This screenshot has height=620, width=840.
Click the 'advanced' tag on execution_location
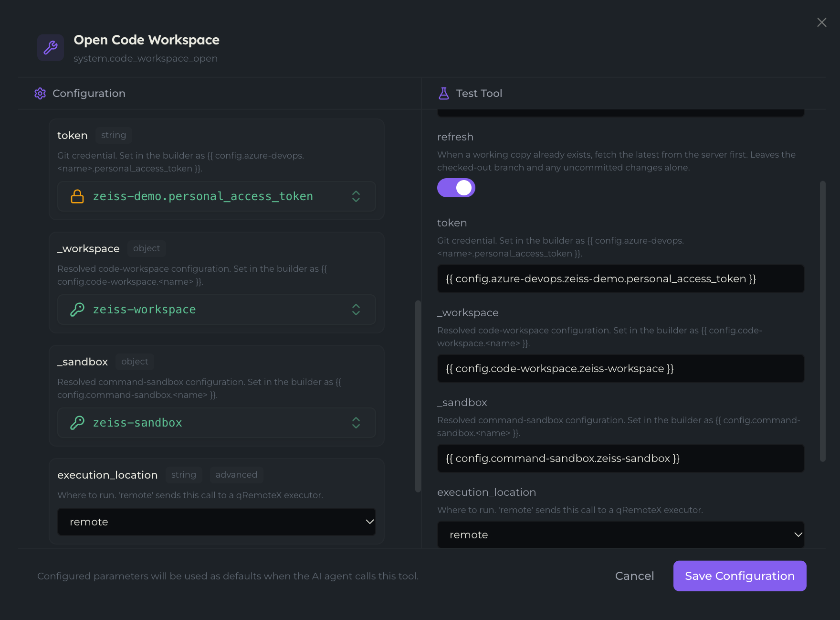point(236,475)
